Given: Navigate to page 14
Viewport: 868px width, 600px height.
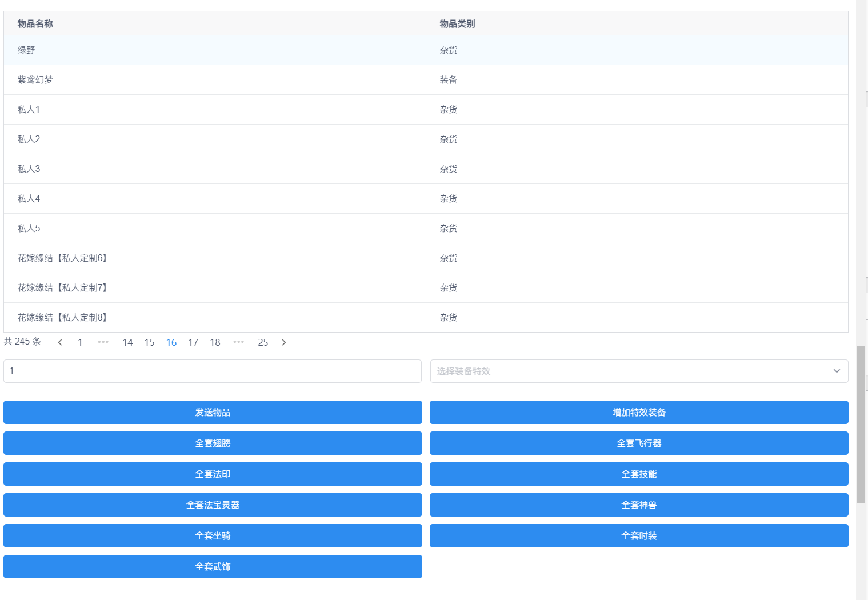Looking at the screenshot, I should pyautogui.click(x=127, y=342).
